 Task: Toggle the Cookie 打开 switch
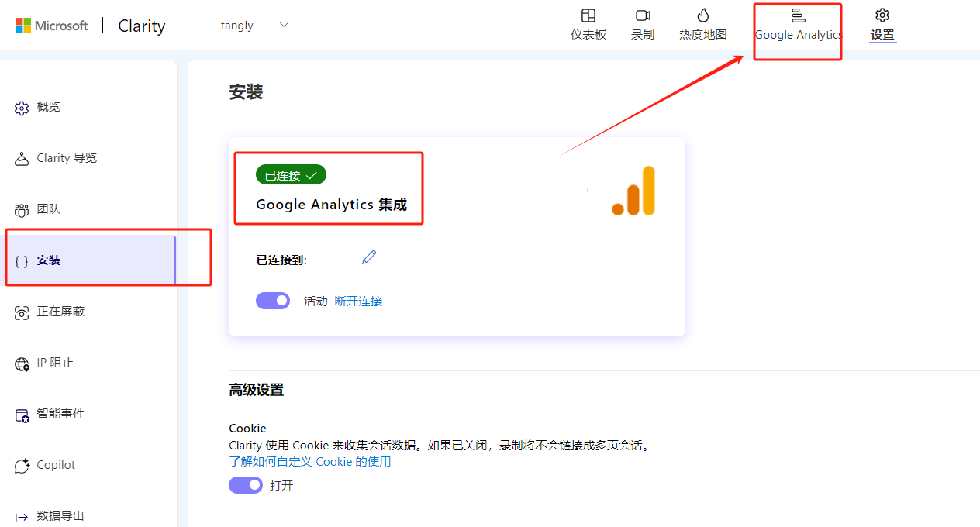click(x=246, y=485)
